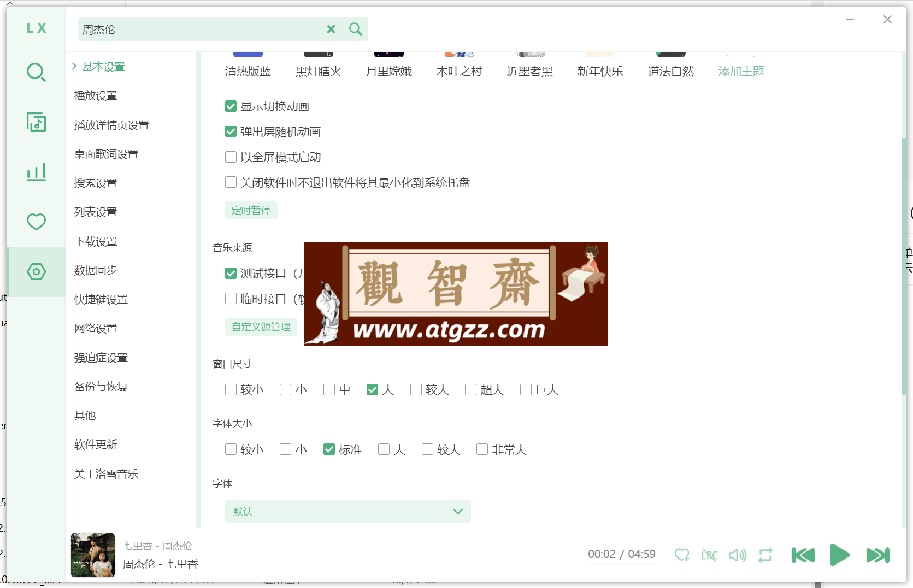Go to 下载设置 section

pyautogui.click(x=96, y=241)
